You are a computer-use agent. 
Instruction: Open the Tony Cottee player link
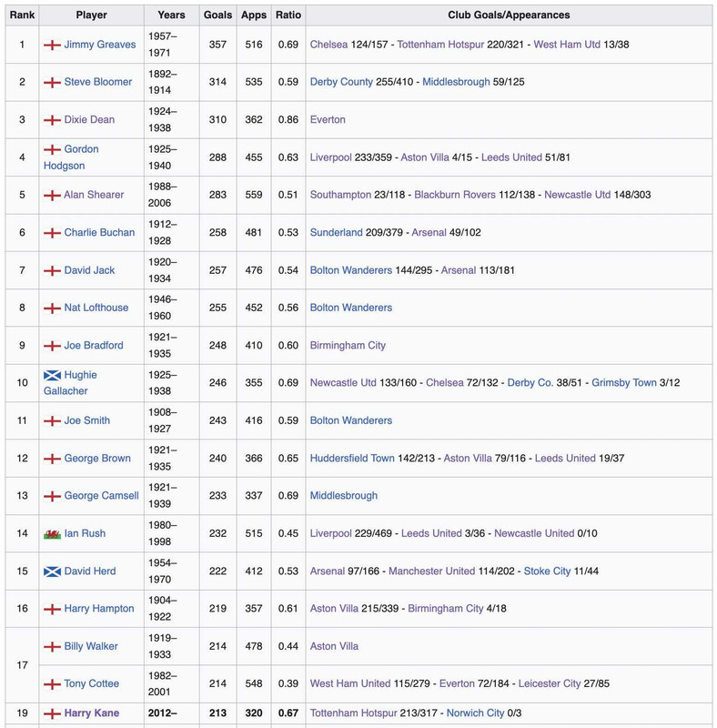point(92,683)
